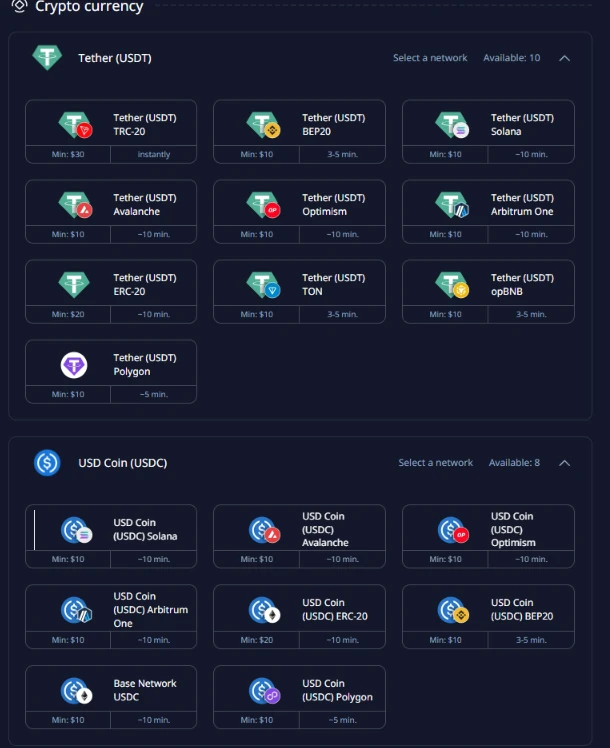Click the Tether (USDT) heading
This screenshot has height=748, width=610.
(x=115, y=58)
